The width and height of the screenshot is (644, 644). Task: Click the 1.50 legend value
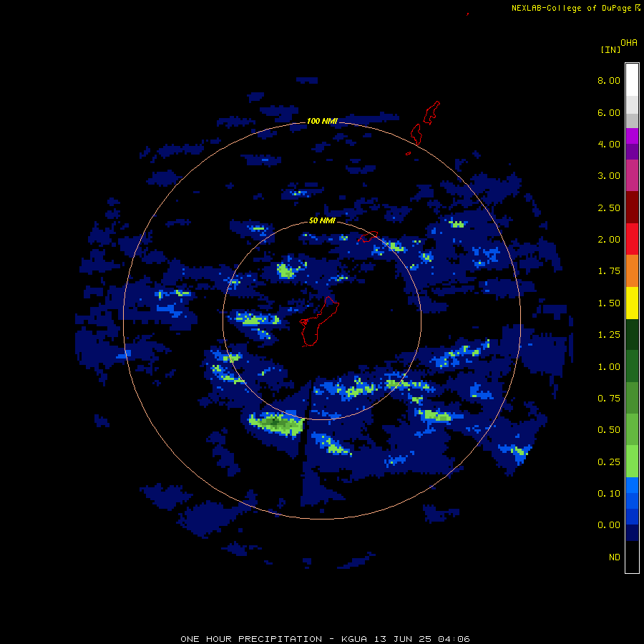pos(609,303)
